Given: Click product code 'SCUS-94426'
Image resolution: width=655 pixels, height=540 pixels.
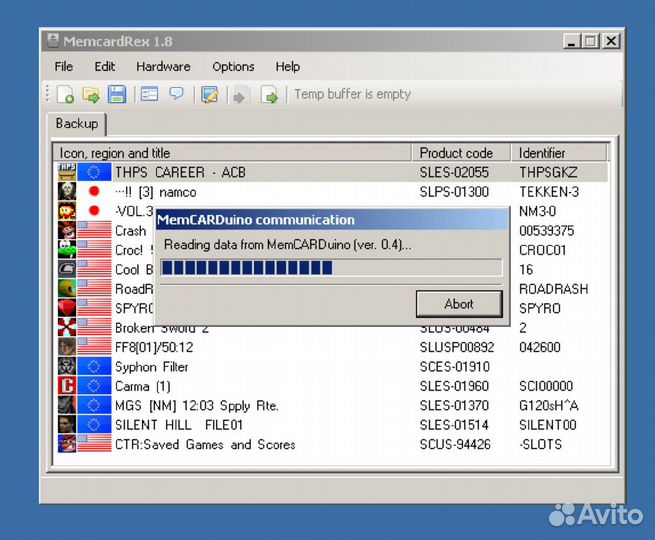Looking at the screenshot, I should tap(455, 445).
